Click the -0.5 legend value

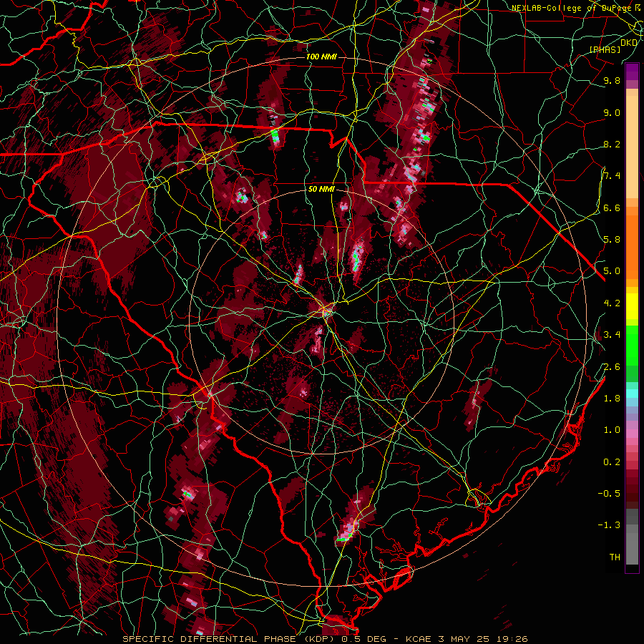click(x=609, y=493)
